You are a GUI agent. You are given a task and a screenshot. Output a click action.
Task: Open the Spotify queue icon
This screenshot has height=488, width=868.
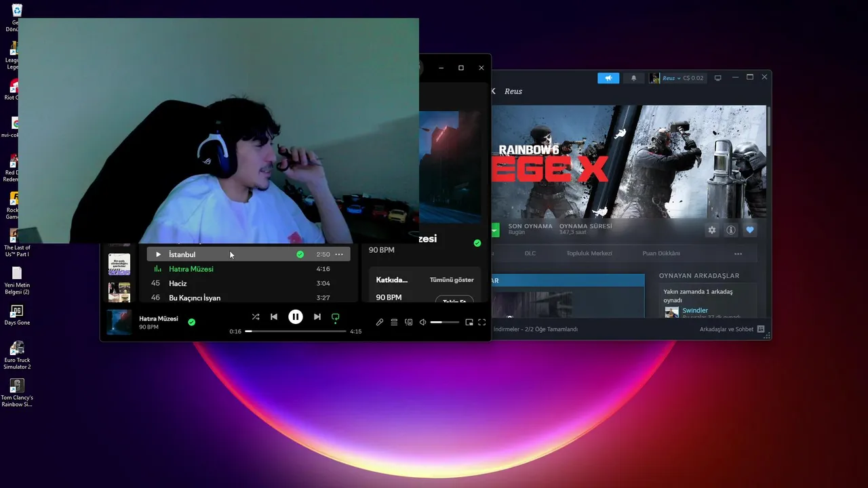pyautogui.click(x=394, y=323)
